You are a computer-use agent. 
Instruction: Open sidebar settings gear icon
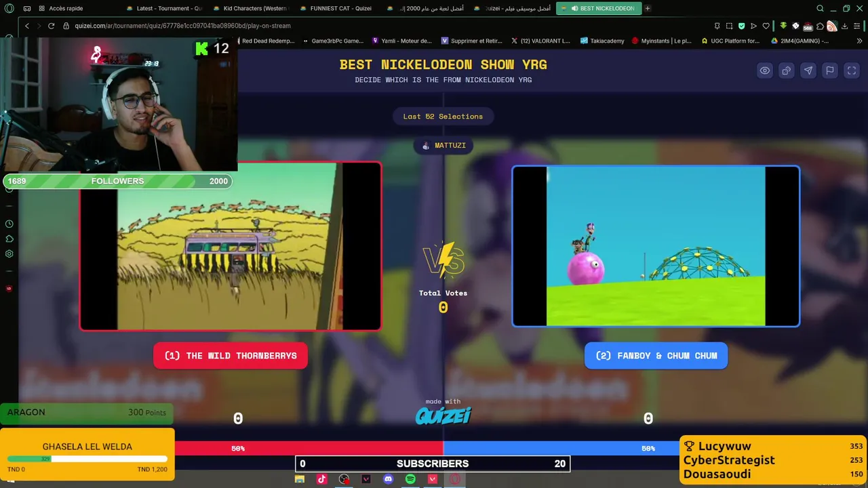9,253
